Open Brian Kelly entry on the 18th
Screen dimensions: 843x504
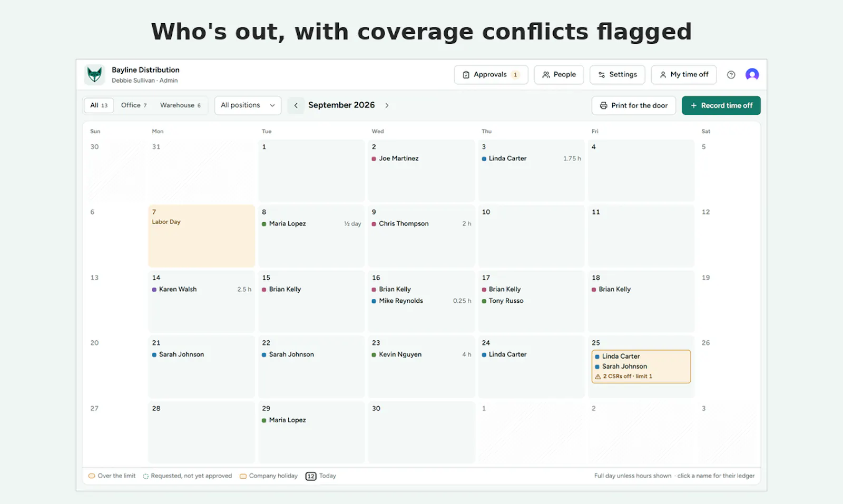(x=611, y=290)
